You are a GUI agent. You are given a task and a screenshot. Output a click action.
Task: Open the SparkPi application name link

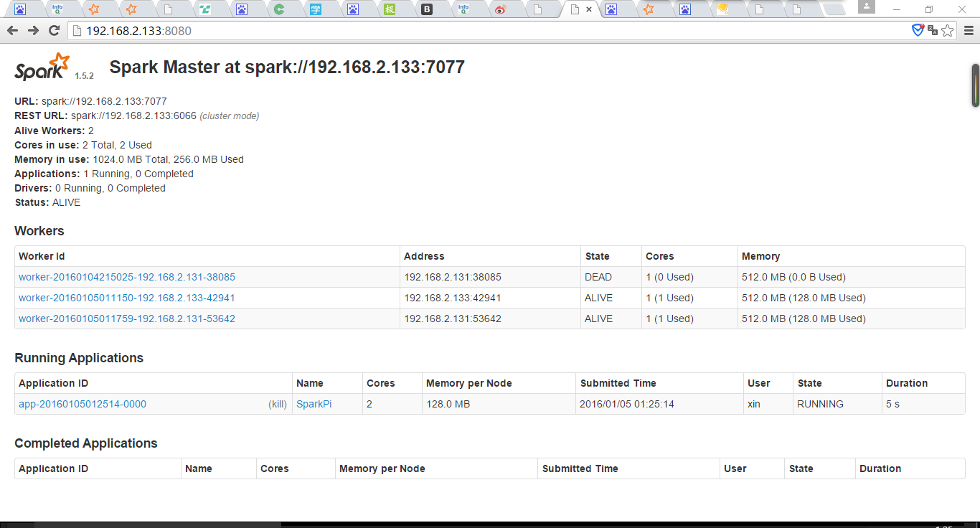(x=314, y=404)
